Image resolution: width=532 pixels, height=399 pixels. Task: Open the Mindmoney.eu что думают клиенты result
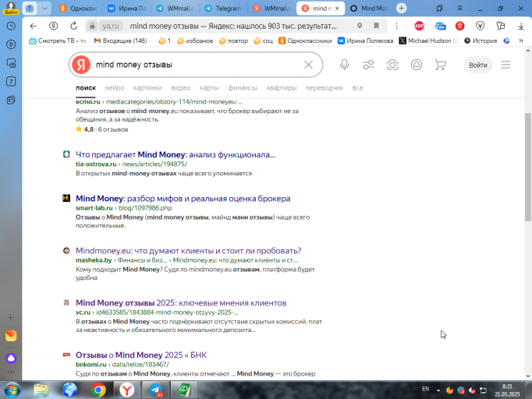click(188, 250)
